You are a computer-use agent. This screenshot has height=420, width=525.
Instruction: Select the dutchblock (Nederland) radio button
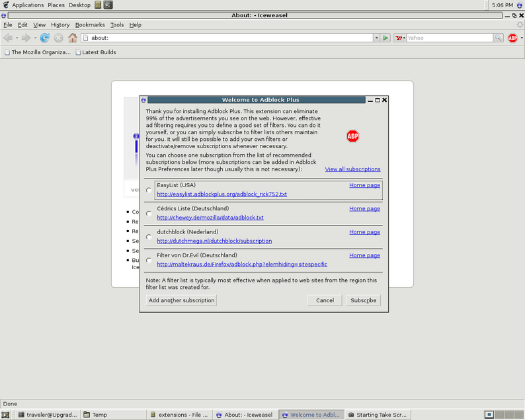click(149, 237)
